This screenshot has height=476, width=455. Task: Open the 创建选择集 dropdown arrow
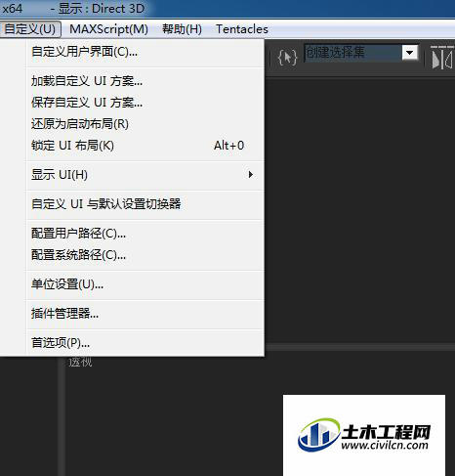410,53
